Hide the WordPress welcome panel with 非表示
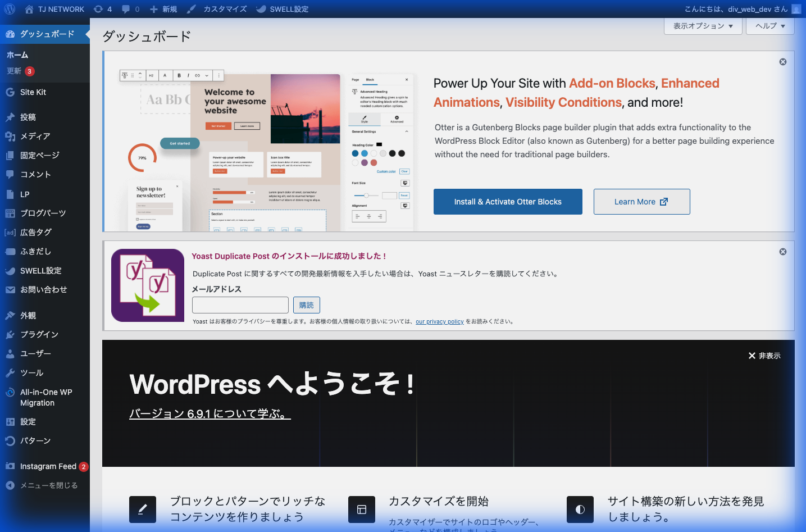 click(x=764, y=356)
